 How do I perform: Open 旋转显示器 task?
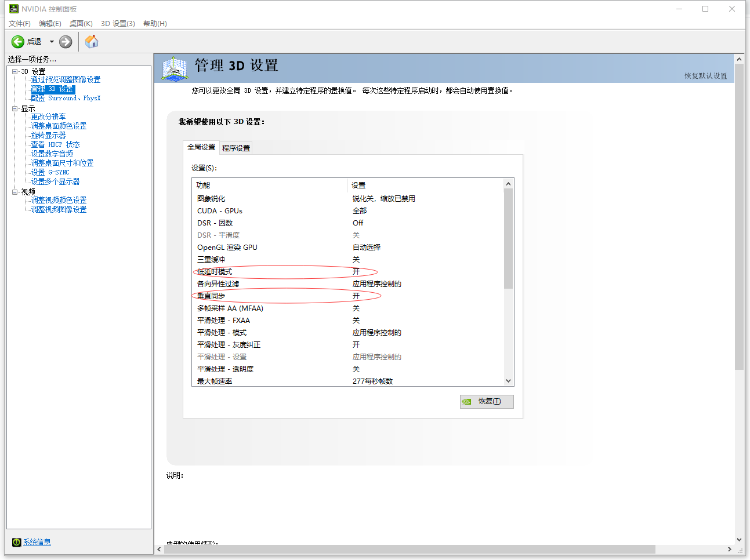click(48, 136)
